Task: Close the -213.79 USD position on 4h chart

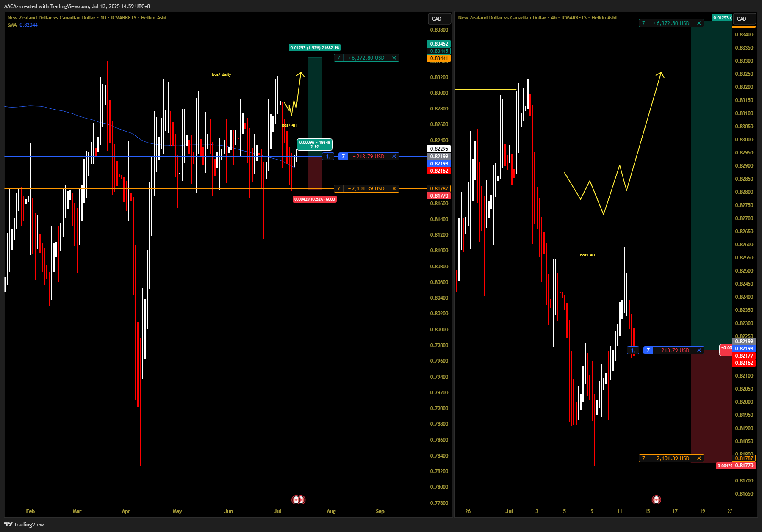Action: pyautogui.click(x=699, y=350)
